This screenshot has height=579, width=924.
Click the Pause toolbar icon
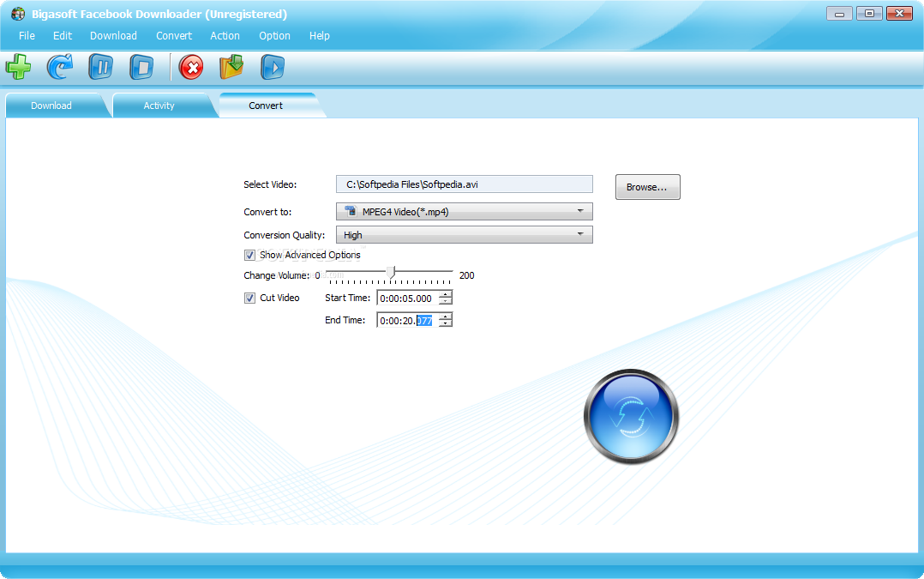101,67
